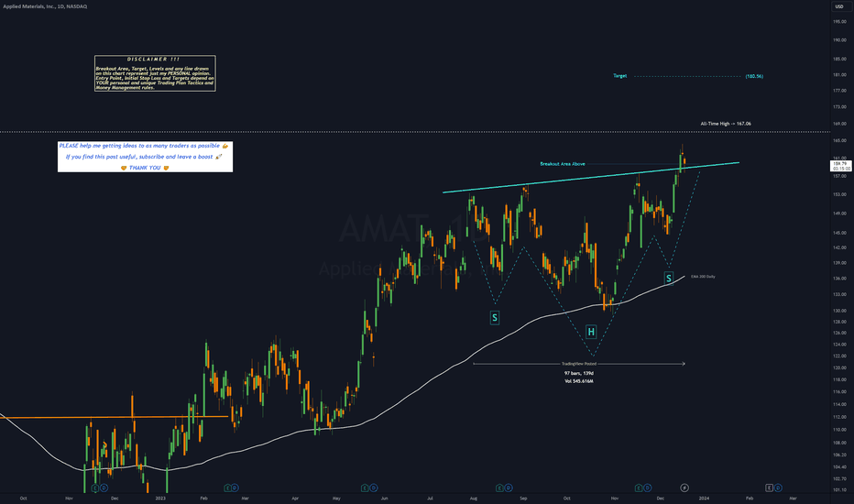Open the earnings E marker near Nov 2023
The width and height of the screenshot is (854, 504).
(639, 488)
